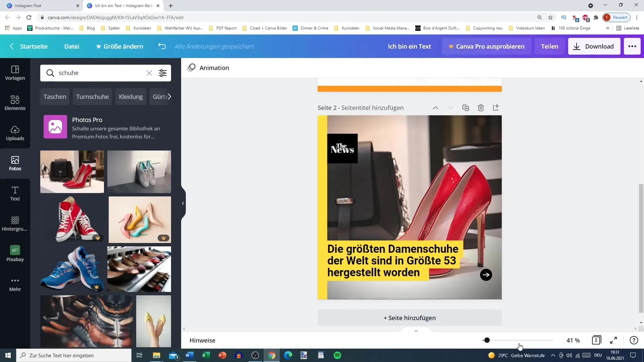Open the page grid view
This screenshot has width=644, height=362.
[x=596, y=340]
